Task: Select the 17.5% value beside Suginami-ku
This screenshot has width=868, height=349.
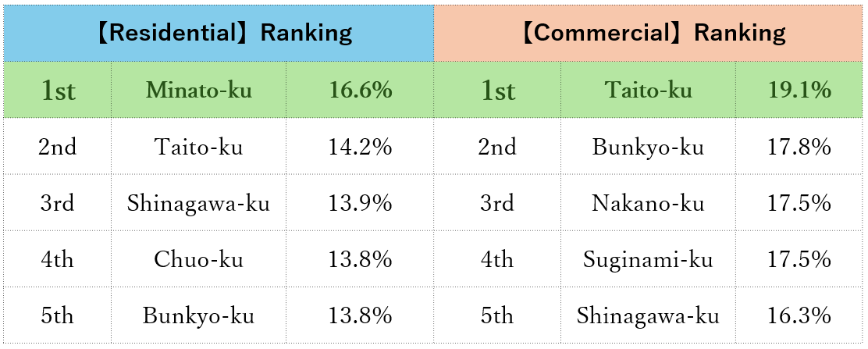Action: click(x=799, y=259)
